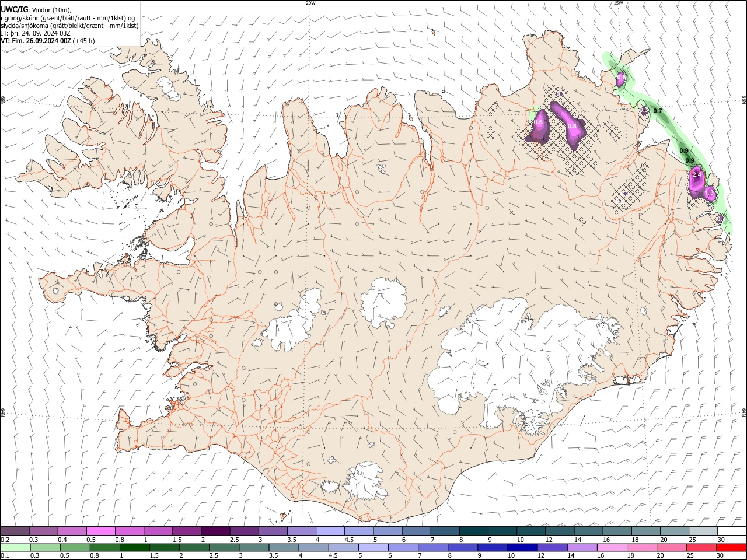The height and width of the screenshot is (560, 747).
Task: Click the darkest purple swatch in snow scale
Action: pyautogui.click(x=215, y=531)
